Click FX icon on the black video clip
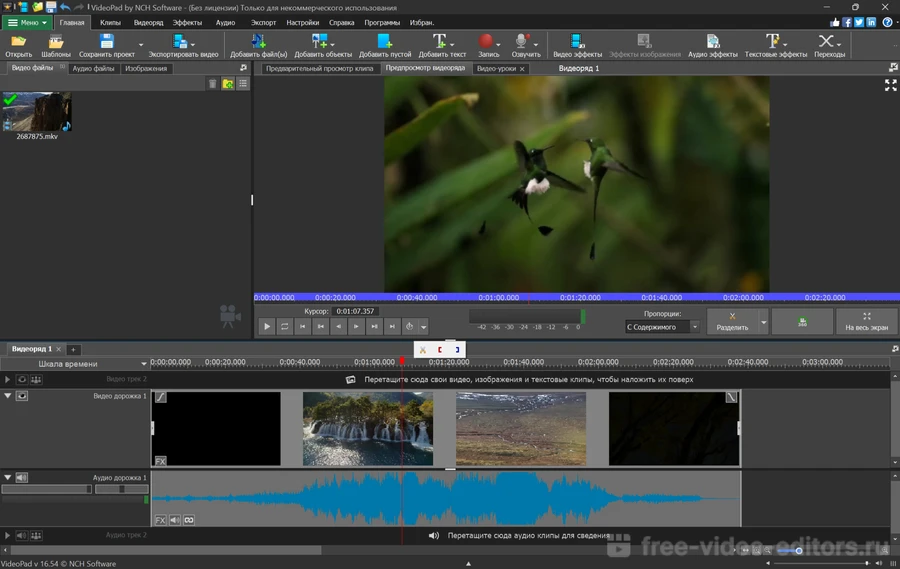 click(160, 461)
